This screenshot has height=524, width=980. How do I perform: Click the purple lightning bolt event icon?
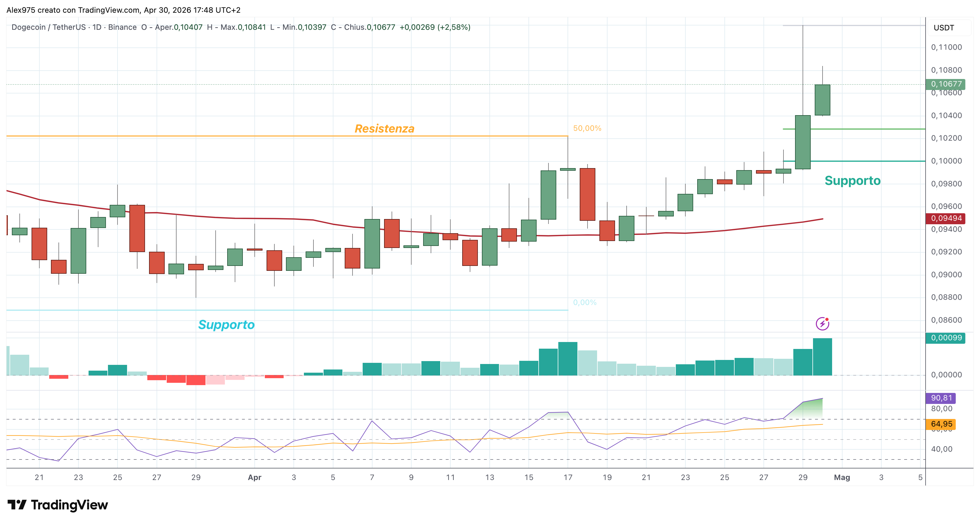click(x=822, y=323)
